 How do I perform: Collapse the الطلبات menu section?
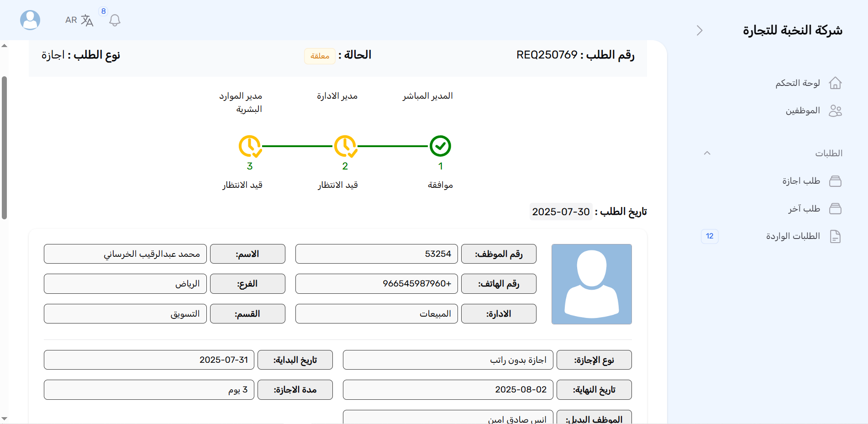tap(707, 153)
